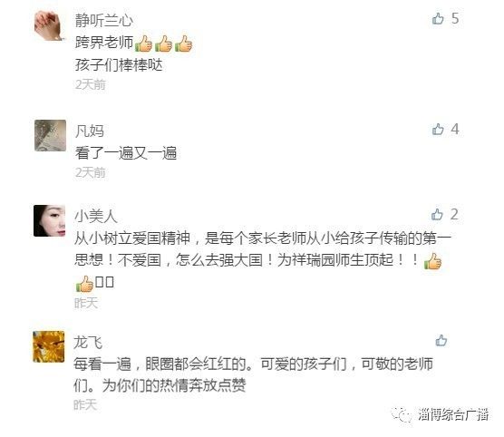Click the 淄博综合广播 watermark
Screen dimensions: 504x437
[x=440, y=414]
